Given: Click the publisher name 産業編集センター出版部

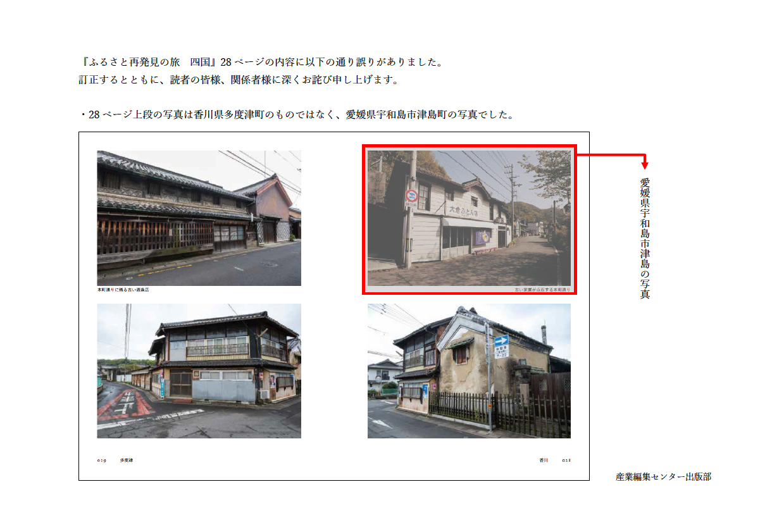Looking at the screenshot, I should (x=663, y=476).
